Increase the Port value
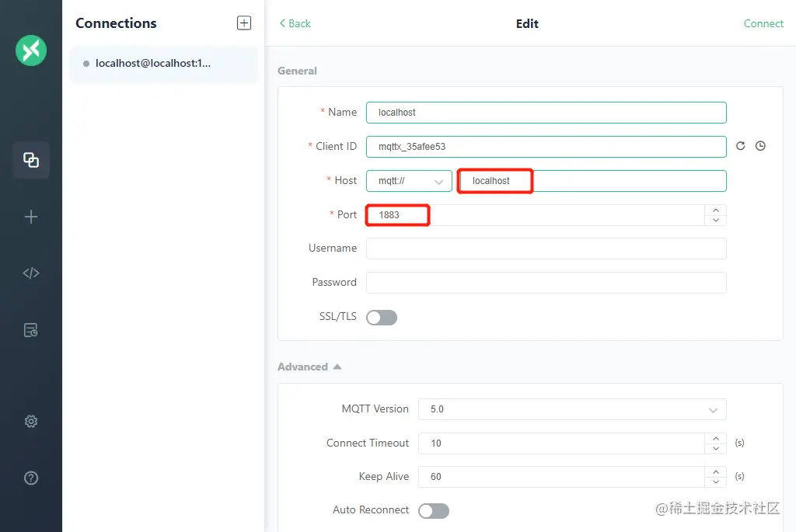The width and height of the screenshot is (796, 532). 716,210
